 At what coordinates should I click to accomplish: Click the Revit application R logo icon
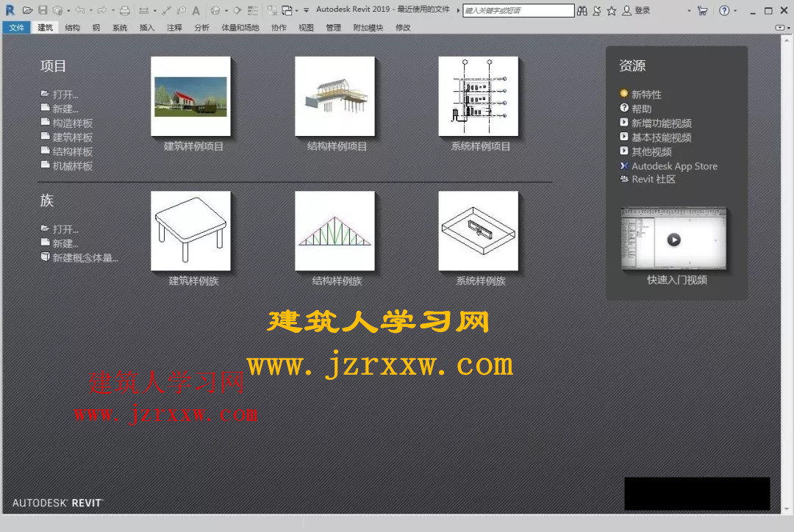10,10
